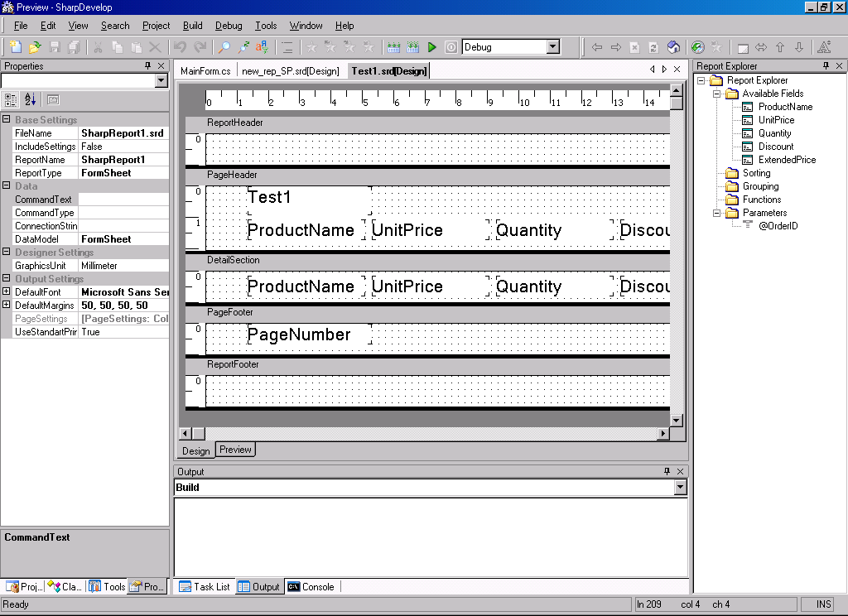Click the CommandText property value field

click(123, 200)
